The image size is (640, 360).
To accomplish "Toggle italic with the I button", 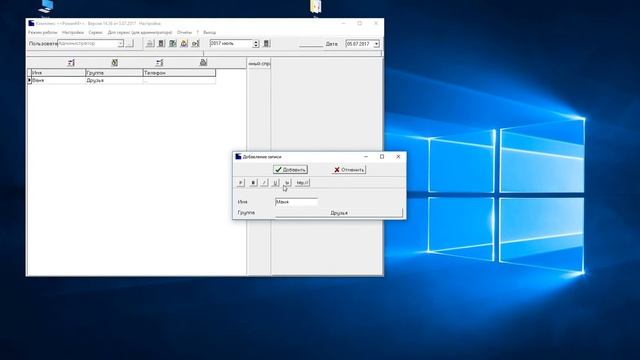I will pos(264,182).
